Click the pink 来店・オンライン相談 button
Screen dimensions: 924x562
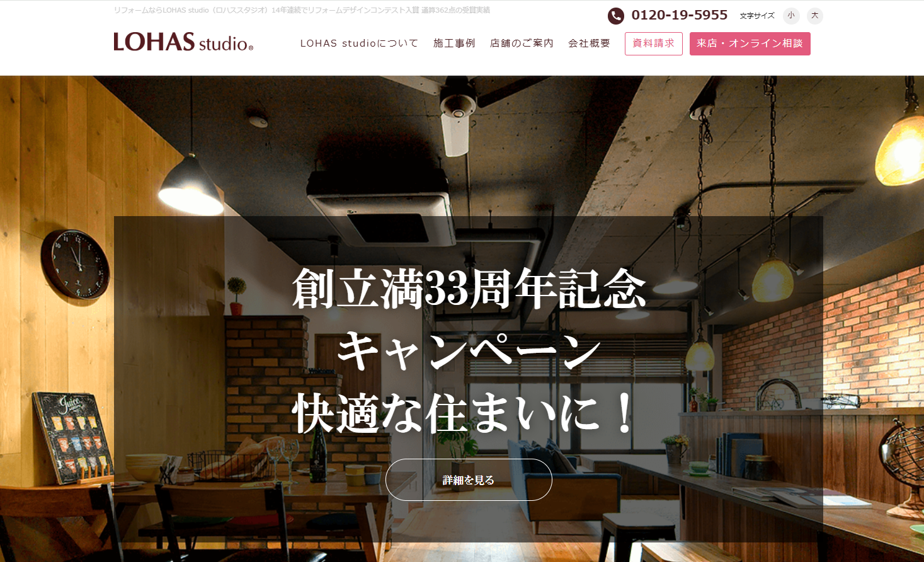750,44
